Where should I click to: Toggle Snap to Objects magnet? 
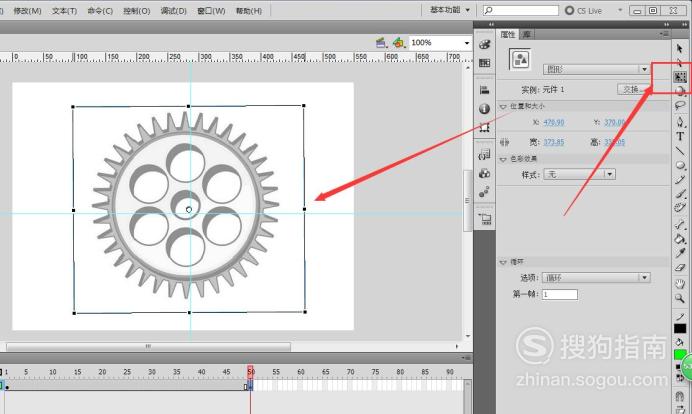click(680, 396)
